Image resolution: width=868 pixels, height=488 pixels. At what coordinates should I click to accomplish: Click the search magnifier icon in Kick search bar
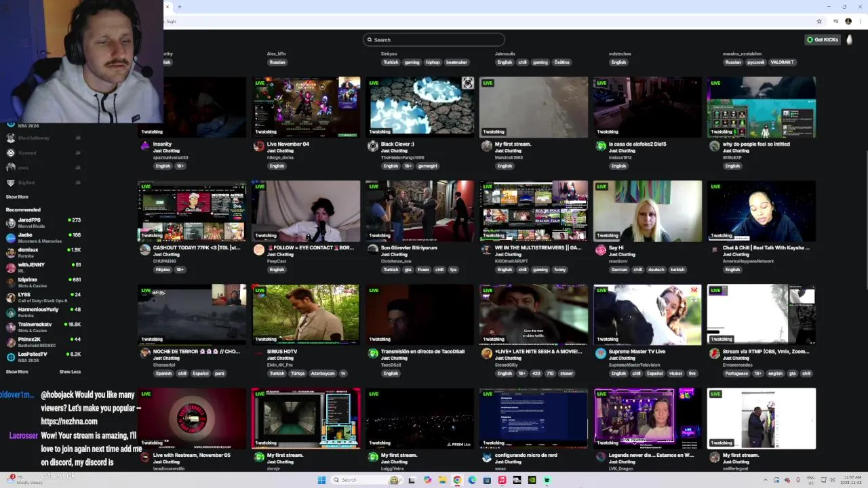pos(370,40)
